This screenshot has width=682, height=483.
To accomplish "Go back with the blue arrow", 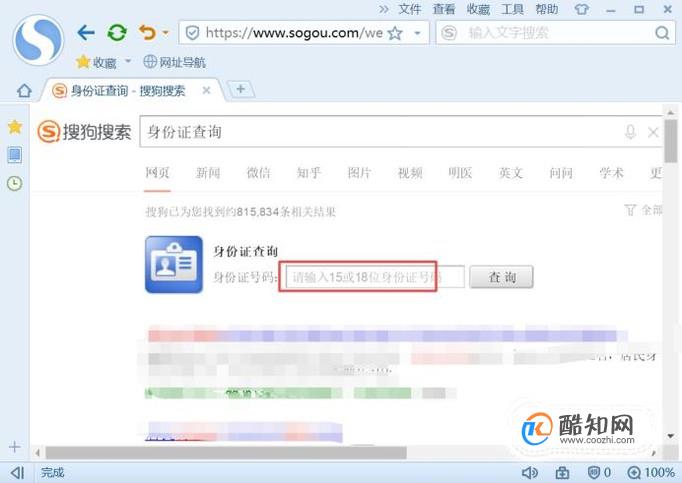I will 86,33.
